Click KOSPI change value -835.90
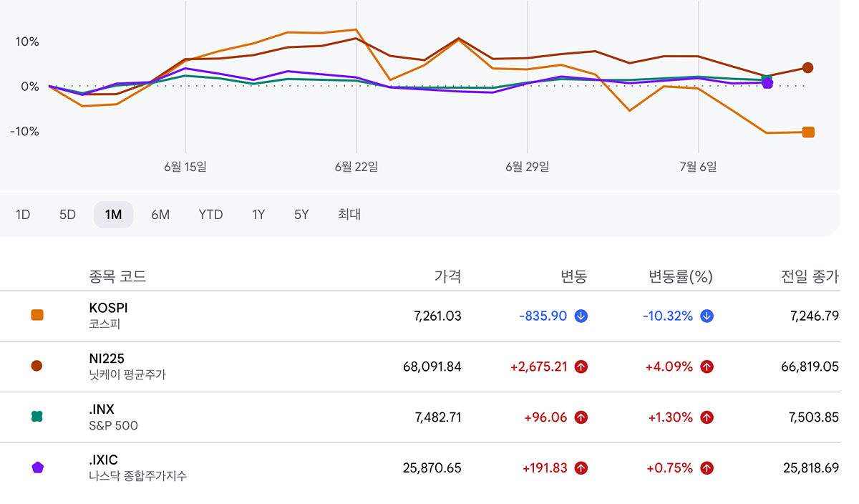Screen dimensions: 859x504 543,316
